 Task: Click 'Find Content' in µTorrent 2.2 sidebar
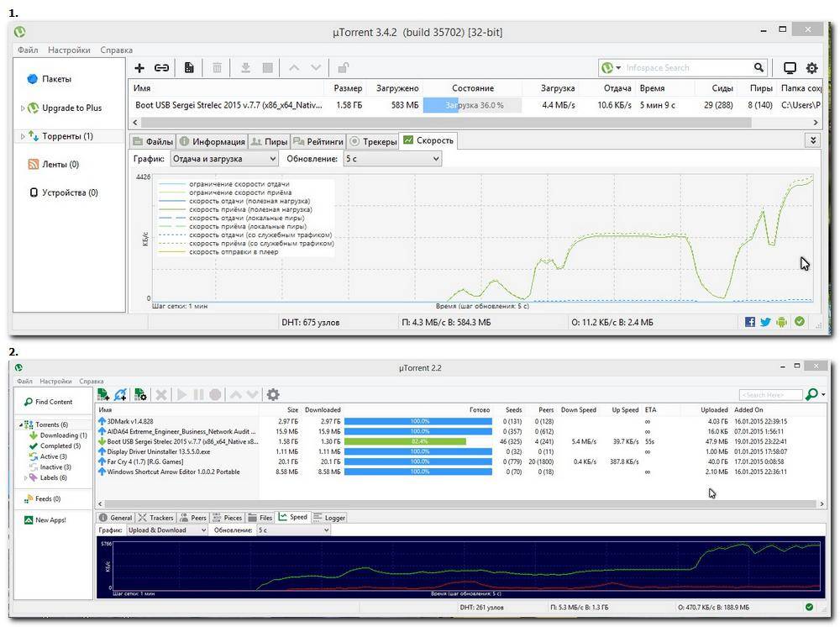[x=53, y=402]
